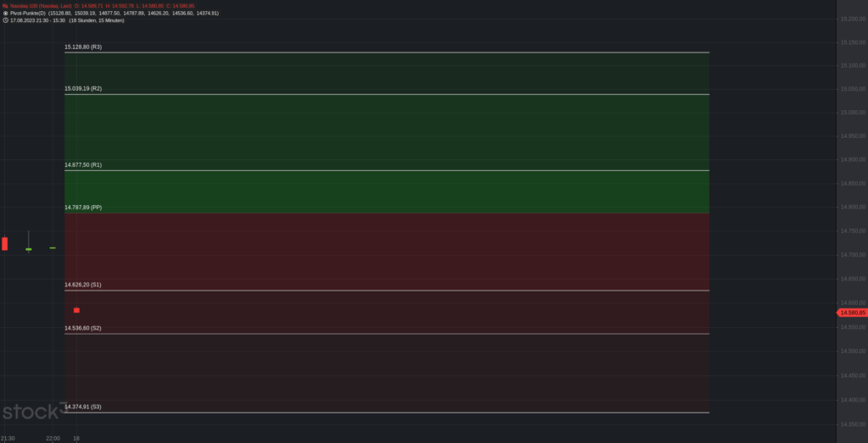This screenshot has width=868, height=443.
Task: Select the 14.536,60 (S2) support label
Action: (83, 329)
